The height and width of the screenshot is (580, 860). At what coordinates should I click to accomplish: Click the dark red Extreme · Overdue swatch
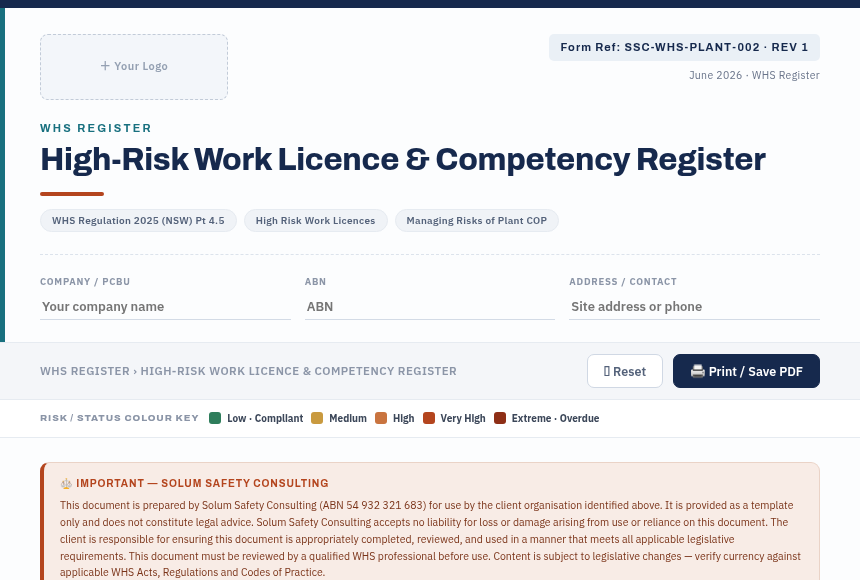pyautogui.click(x=500, y=418)
